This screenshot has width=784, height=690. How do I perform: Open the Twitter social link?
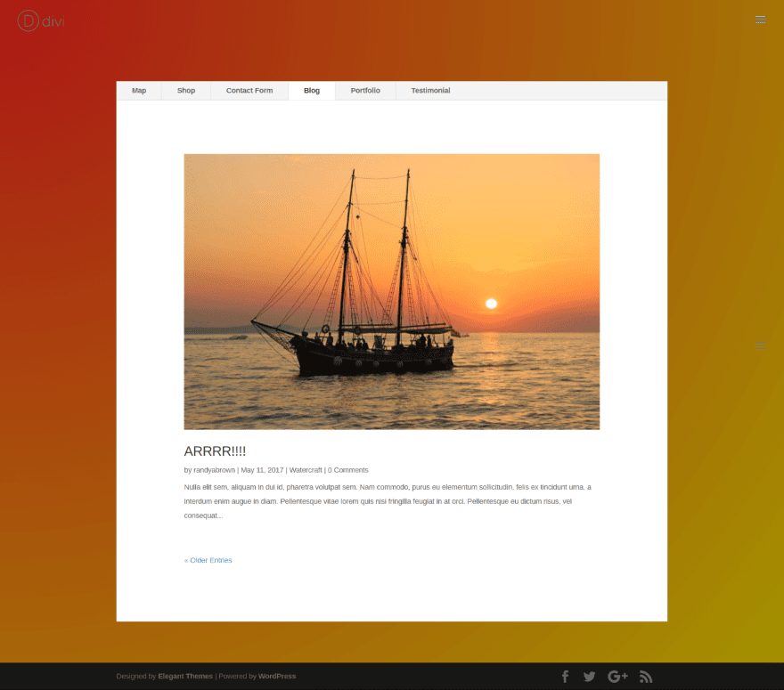pyautogui.click(x=590, y=677)
